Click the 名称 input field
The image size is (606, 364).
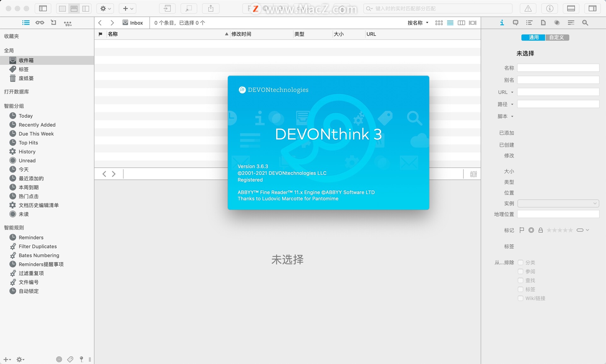pyautogui.click(x=558, y=68)
